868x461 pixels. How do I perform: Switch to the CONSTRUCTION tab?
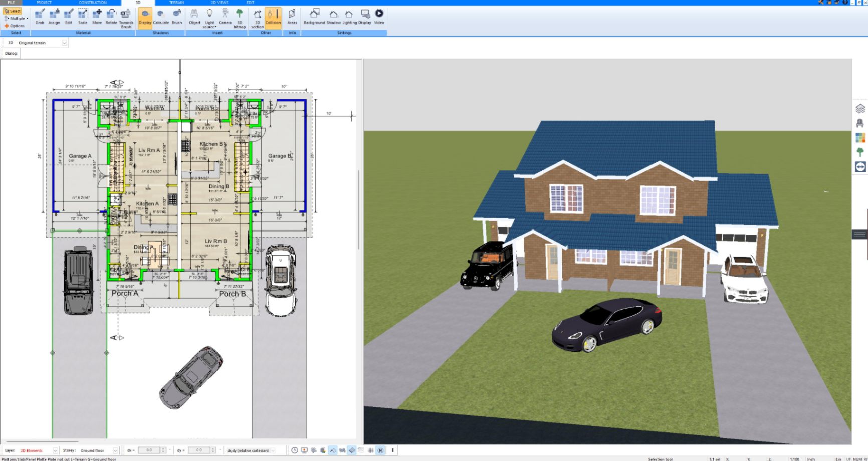click(x=93, y=3)
